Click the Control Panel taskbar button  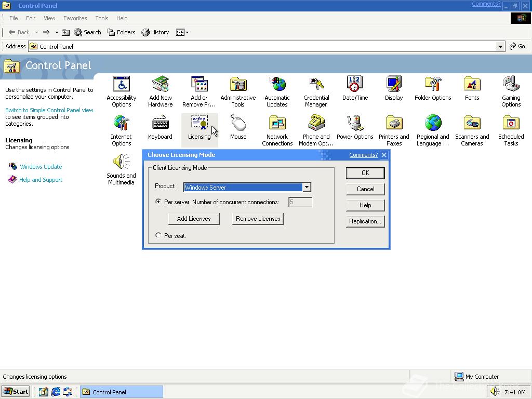point(122,392)
